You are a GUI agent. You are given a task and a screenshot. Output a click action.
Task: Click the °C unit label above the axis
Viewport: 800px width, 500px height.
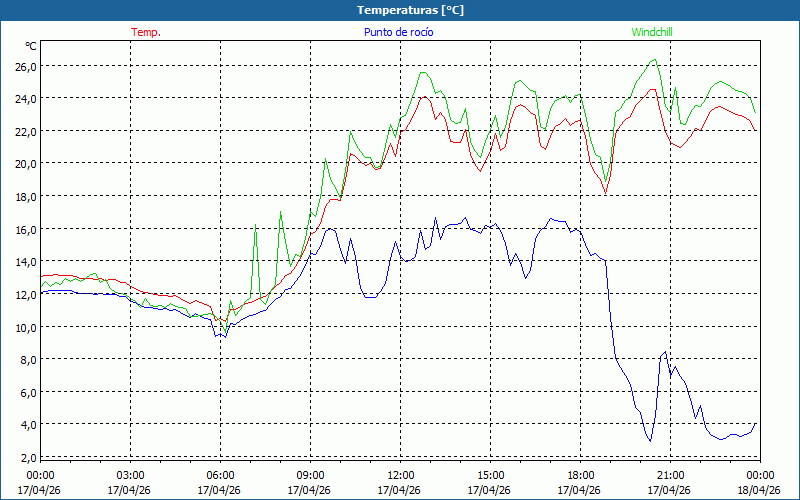[x=30, y=46]
